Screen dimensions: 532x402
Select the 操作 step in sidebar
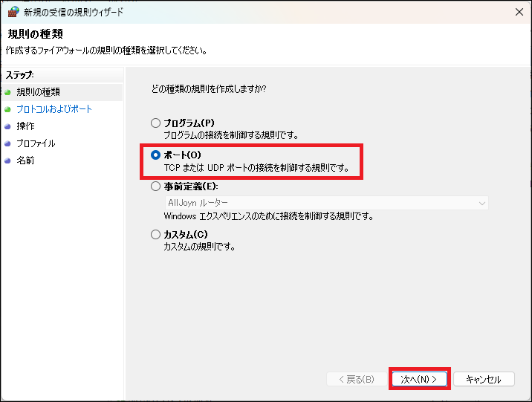25,126
